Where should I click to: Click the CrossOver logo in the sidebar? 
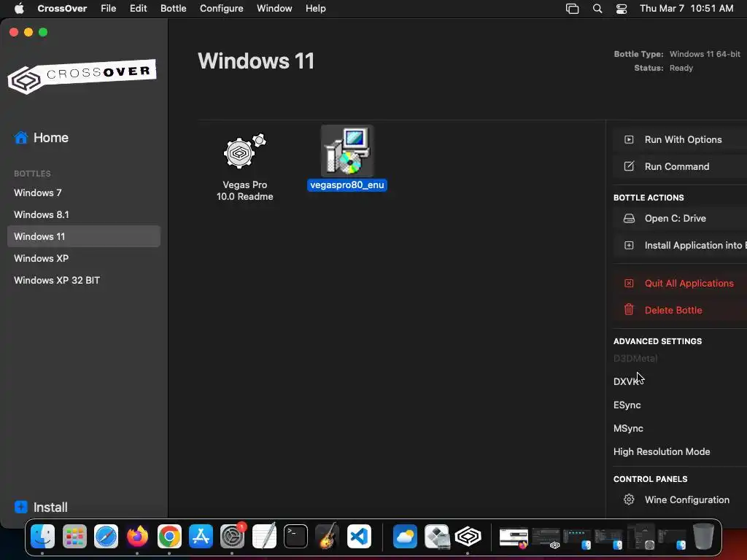coord(82,77)
